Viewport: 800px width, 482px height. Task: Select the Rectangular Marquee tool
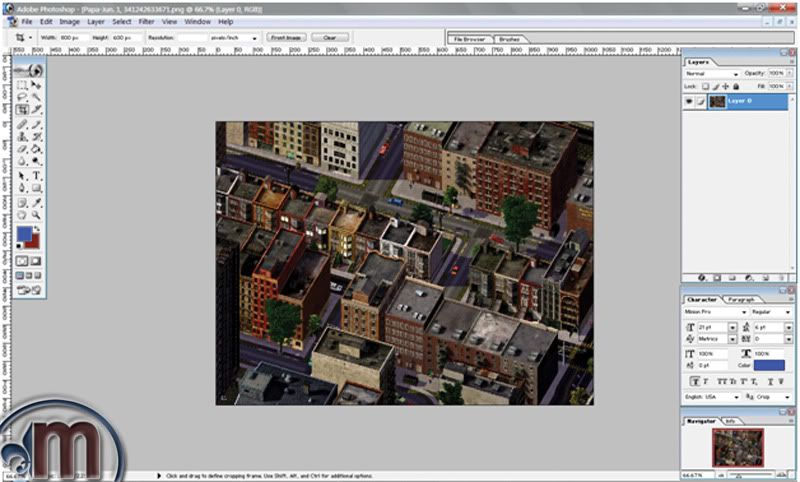23,86
